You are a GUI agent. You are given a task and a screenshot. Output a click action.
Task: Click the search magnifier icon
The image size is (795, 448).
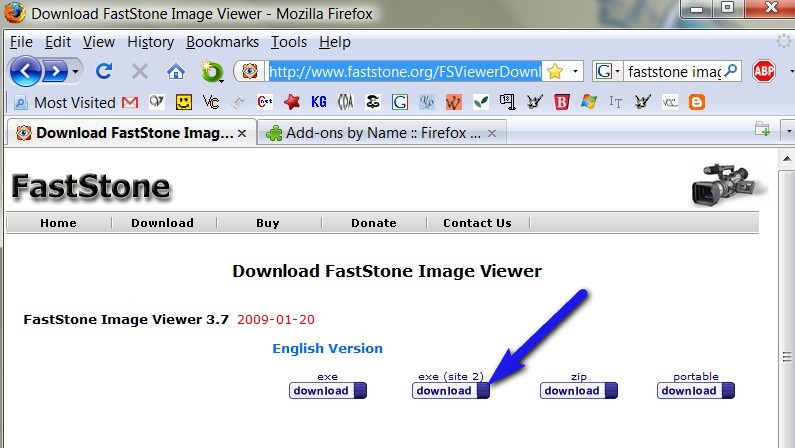click(x=731, y=71)
